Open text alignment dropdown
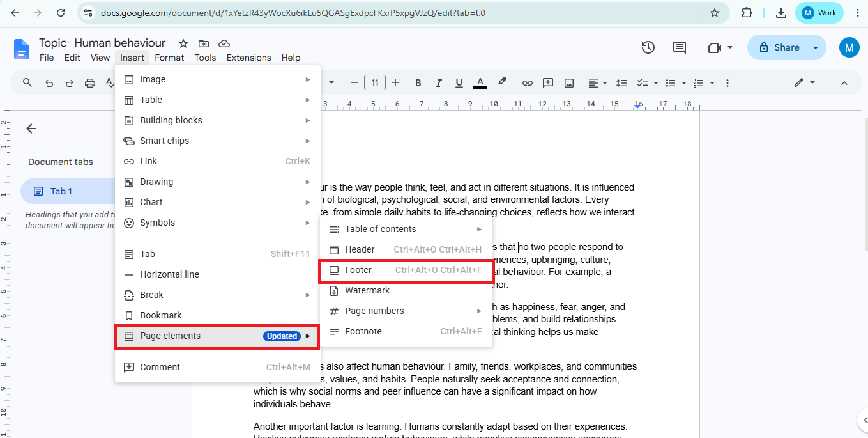868x438 pixels. point(598,82)
